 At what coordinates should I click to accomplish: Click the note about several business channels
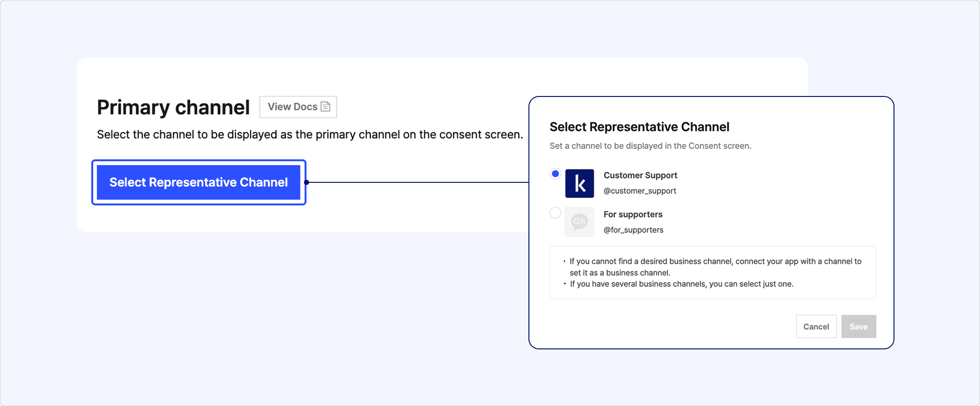681,284
